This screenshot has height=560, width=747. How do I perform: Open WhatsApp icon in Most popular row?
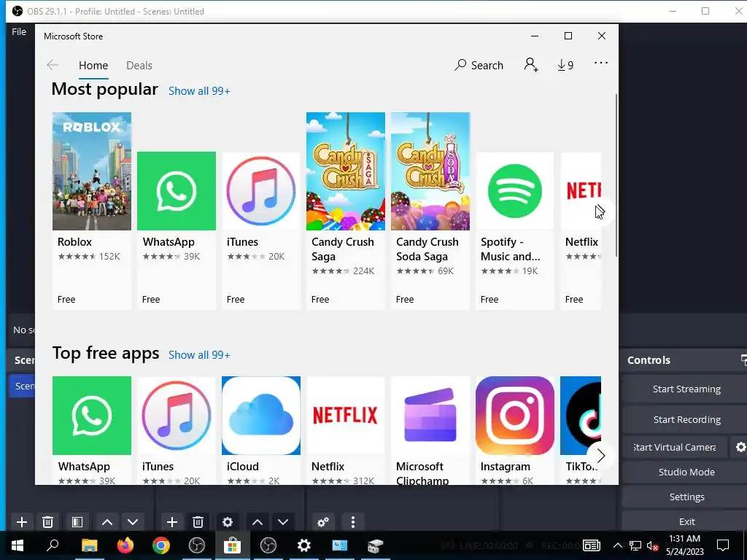pyautogui.click(x=177, y=191)
